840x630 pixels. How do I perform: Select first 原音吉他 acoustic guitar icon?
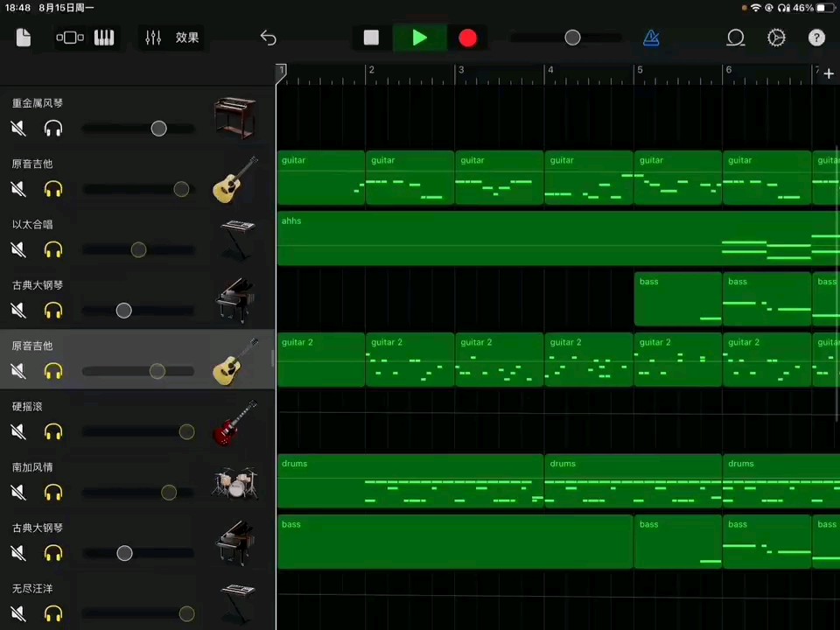[234, 179]
